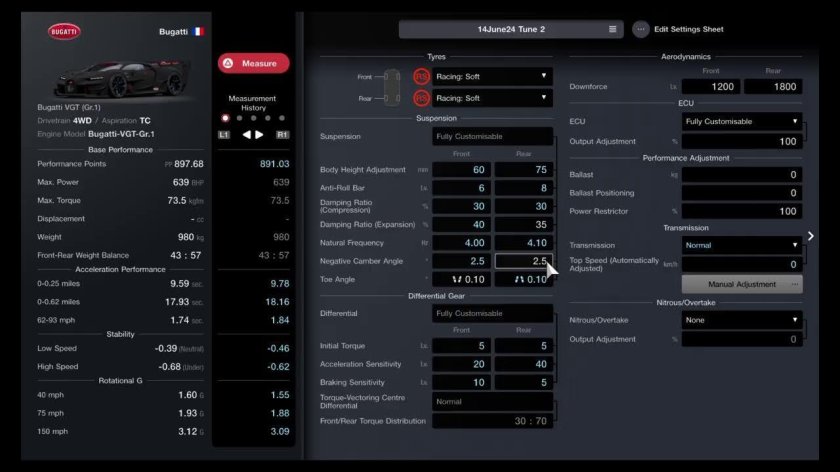Open the front tyre Racing: Soft dropdown
Image resolution: width=840 pixels, height=472 pixels.
coord(493,76)
